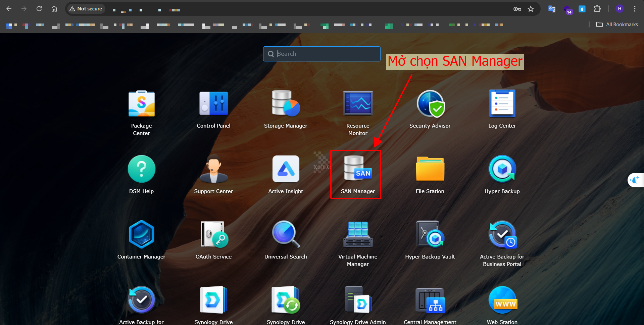Open Chrome three-dot menu
Screen dimensions: 644x325
pyautogui.click(x=635, y=9)
